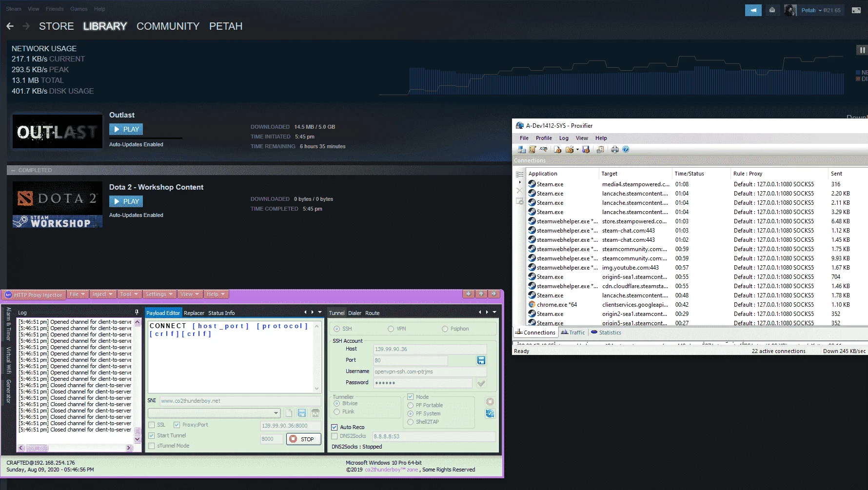
Task: Go to the Steam STORE page
Action: click(57, 26)
